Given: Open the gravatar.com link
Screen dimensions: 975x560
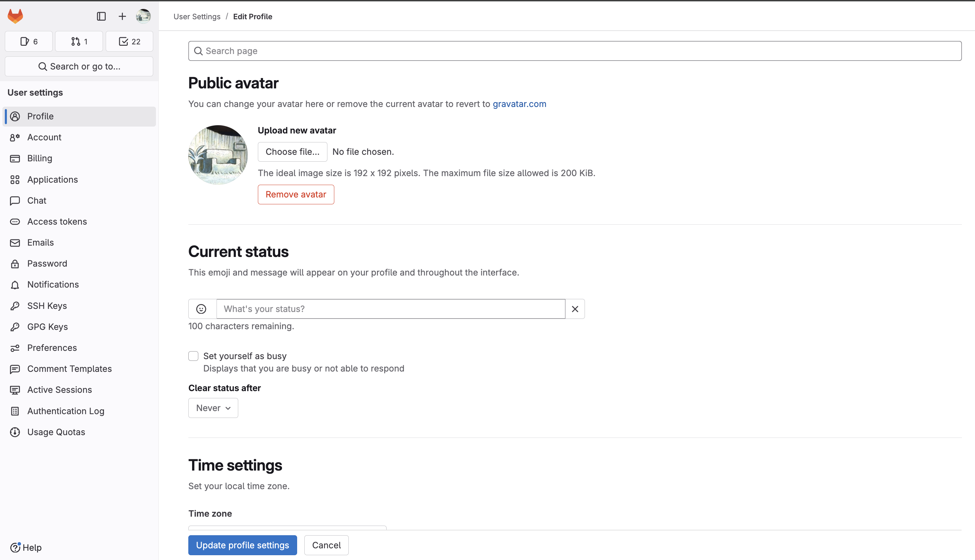Looking at the screenshot, I should point(519,104).
